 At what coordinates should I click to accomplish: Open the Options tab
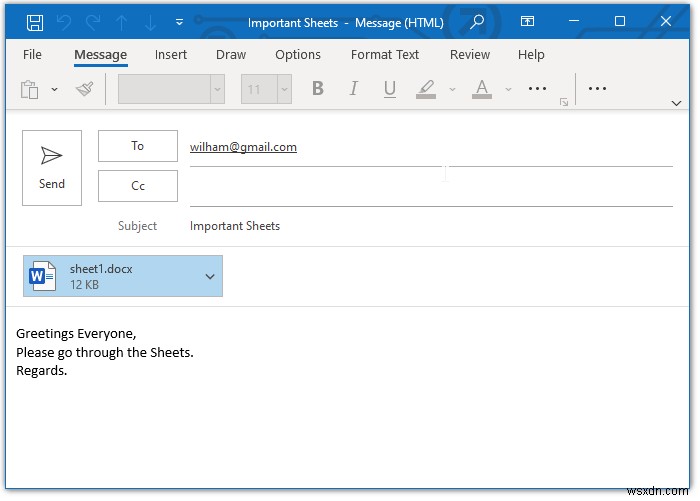click(298, 54)
